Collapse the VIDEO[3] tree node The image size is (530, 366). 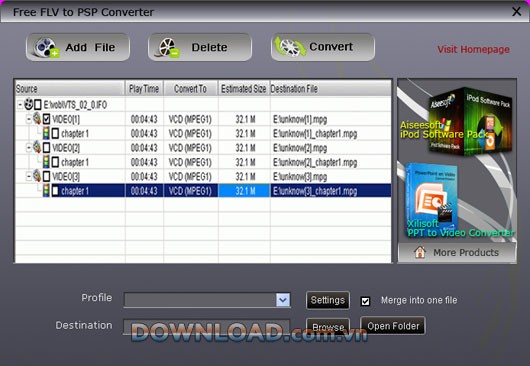(29, 176)
